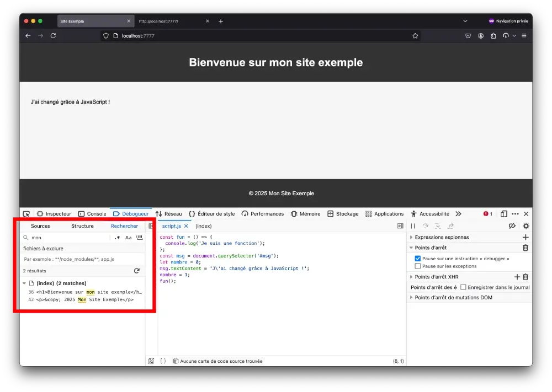Open the Sources tab in debugger sidebar
Screen dimensions: 552x392
pos(40,226)
